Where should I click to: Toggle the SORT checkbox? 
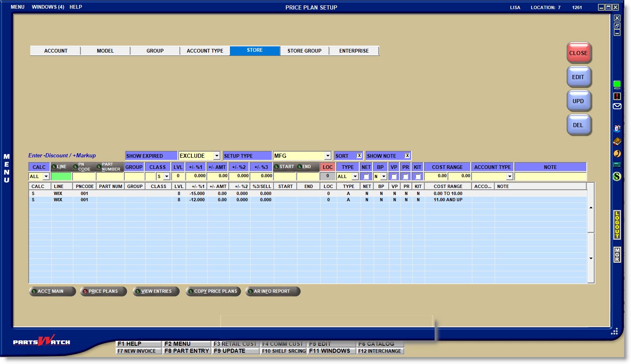click(x=359, y=156)
